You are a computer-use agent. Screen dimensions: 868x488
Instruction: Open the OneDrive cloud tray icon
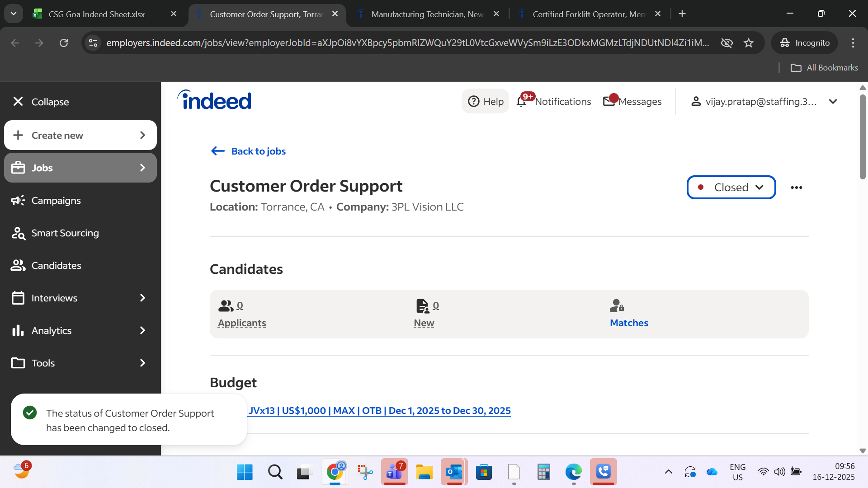712,472
